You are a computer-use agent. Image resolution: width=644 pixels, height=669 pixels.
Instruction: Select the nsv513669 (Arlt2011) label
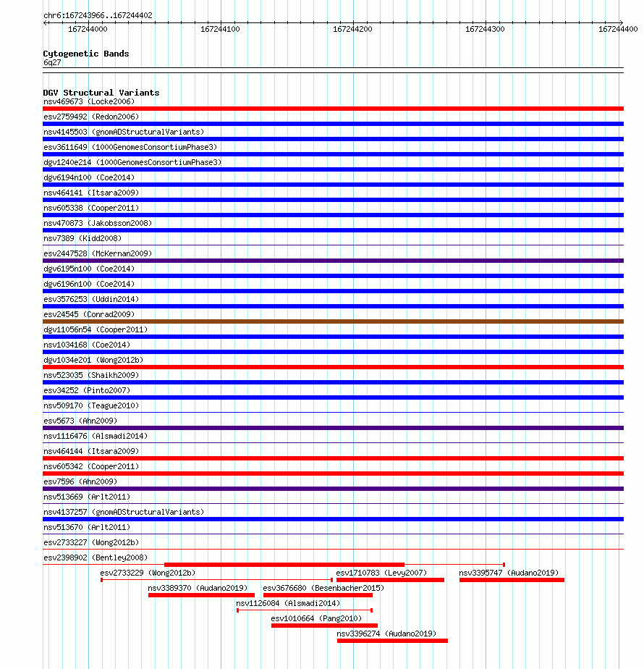pyautogui.click(x=87, y=497)
